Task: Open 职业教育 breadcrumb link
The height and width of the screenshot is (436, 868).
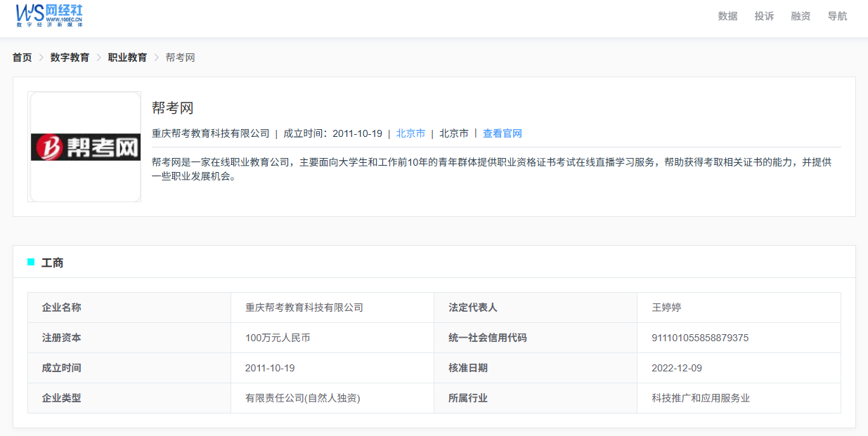Action: pos(127,58)
